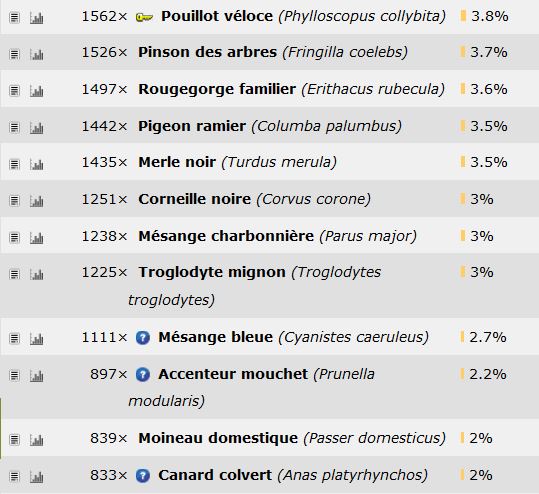Viewport: 539px width, 494px height.
Task: Click orange percentage bar for Pouillot véloce
Action: click(463, 16)
